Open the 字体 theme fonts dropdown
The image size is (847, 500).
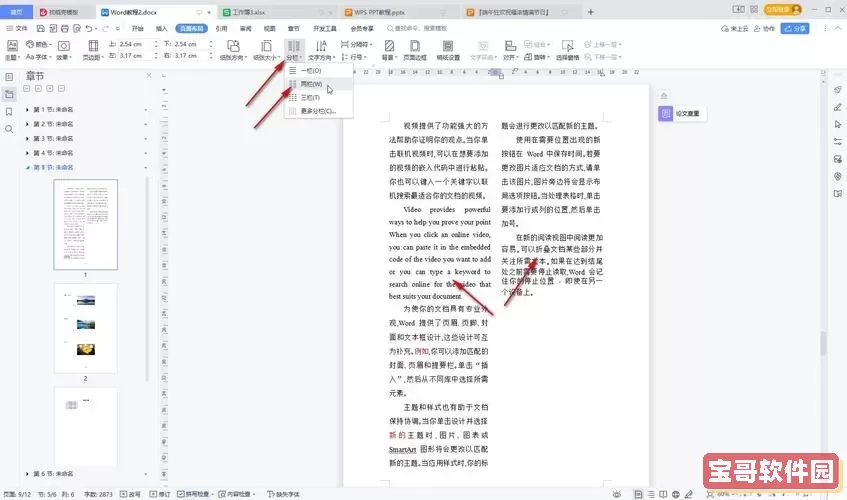click(38, 57)
